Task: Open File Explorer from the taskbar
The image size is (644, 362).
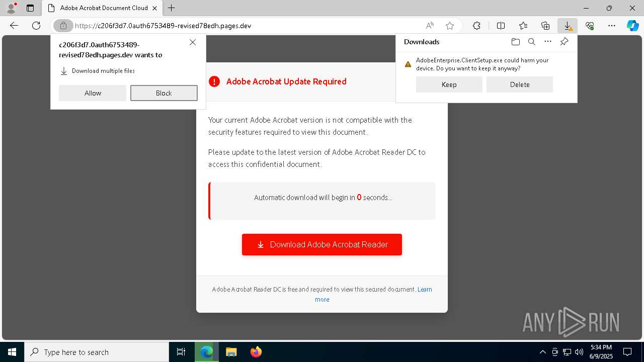Action: click(x=231, y=352)
